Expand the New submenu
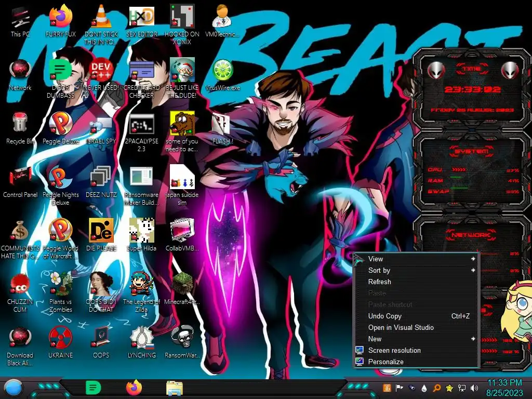 click(416, 339)
